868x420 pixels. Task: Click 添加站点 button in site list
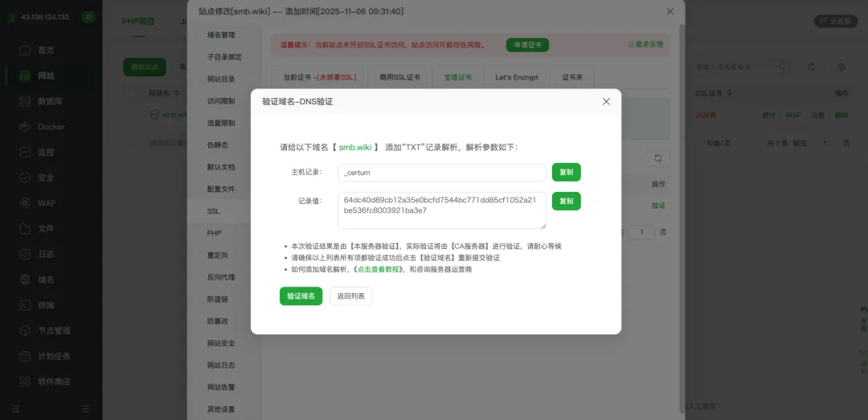point(145,67)
